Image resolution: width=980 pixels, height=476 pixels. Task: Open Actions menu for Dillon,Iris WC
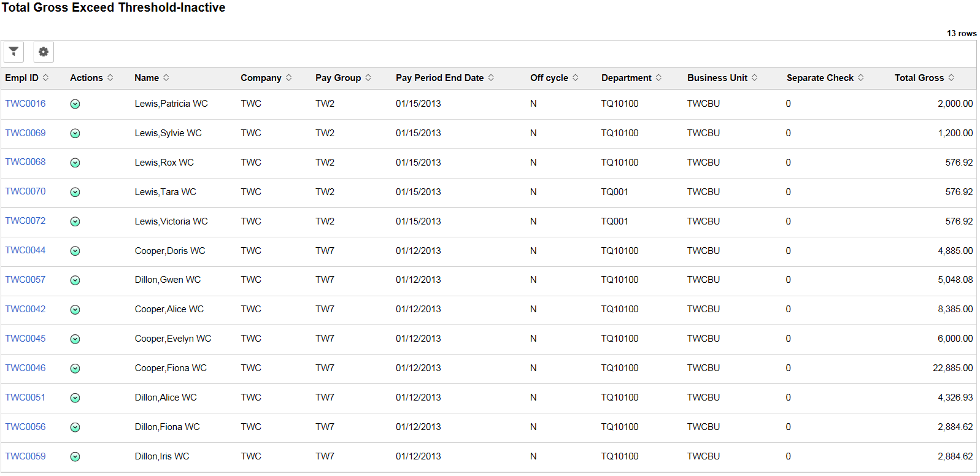click(x=75, y=457)
